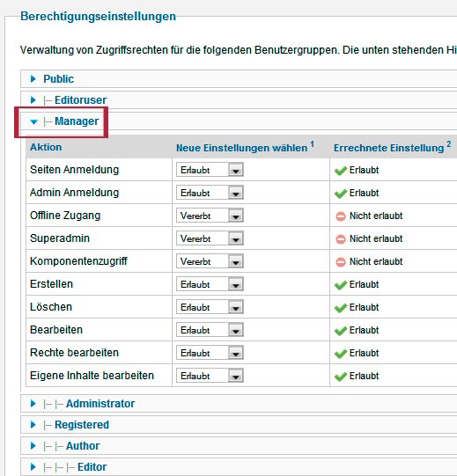Open the Offline Zugang setting dropdown
This screenshot has height=476, width=457.
click(210, 216)
